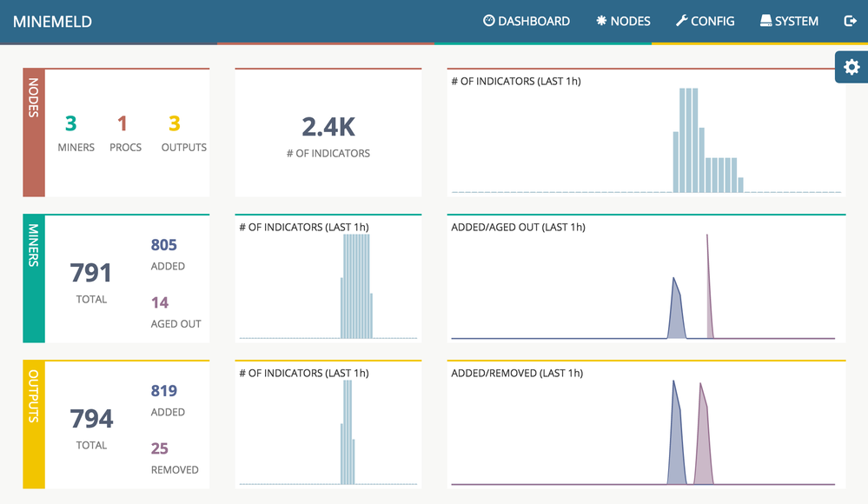Image resolution: width=868 pixels, height=504 pixels.
Task: Switch to the SYSTEM page
Action: click(x=789, y=21)
